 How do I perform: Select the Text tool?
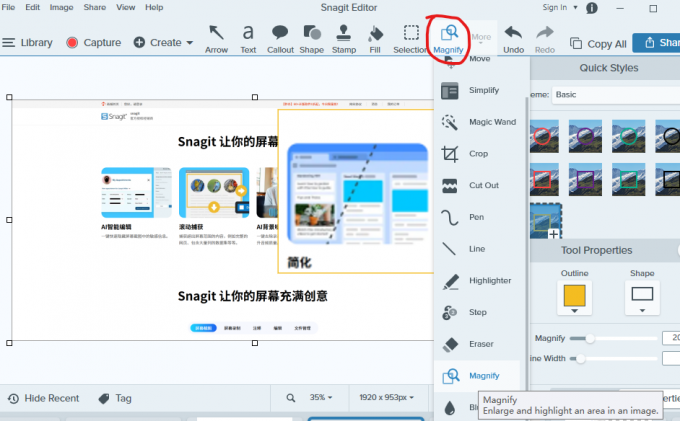pyautogui.click(x=248, y=39)
